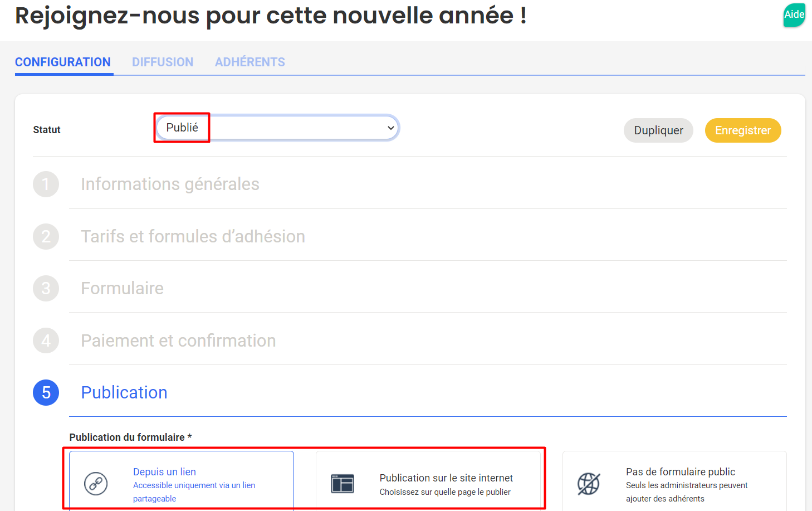Open the green Aide help button

point(794,14)
